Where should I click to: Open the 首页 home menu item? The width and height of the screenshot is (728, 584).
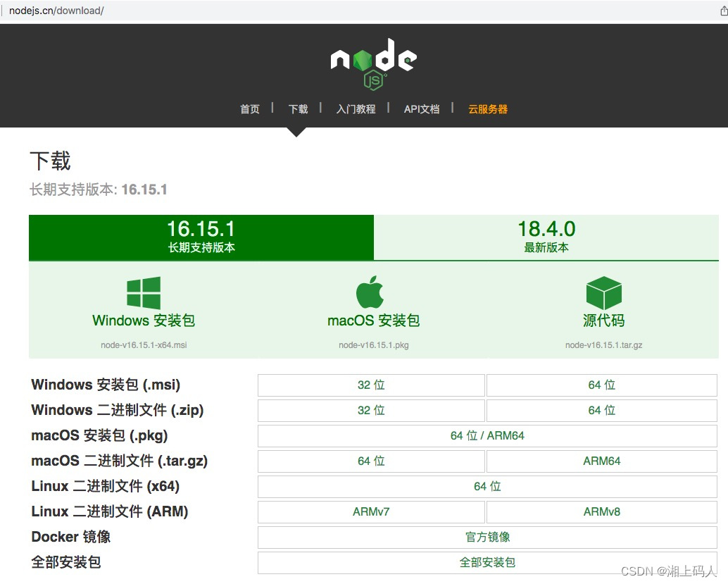click(x=250, y=109)
